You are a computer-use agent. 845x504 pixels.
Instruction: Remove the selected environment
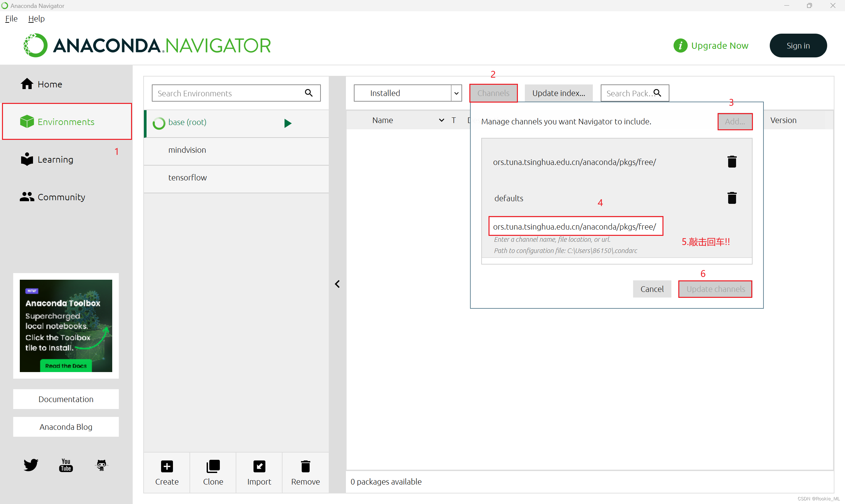305,467
